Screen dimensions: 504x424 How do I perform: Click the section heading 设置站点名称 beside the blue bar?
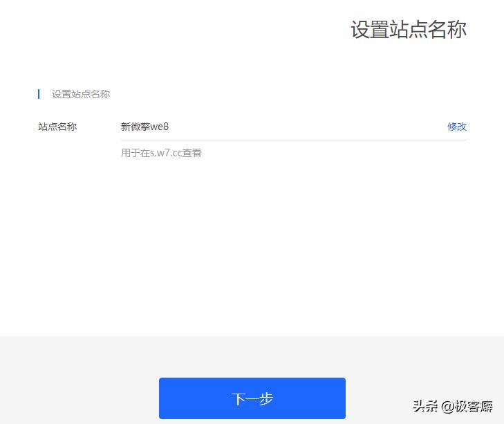(81, 94)
